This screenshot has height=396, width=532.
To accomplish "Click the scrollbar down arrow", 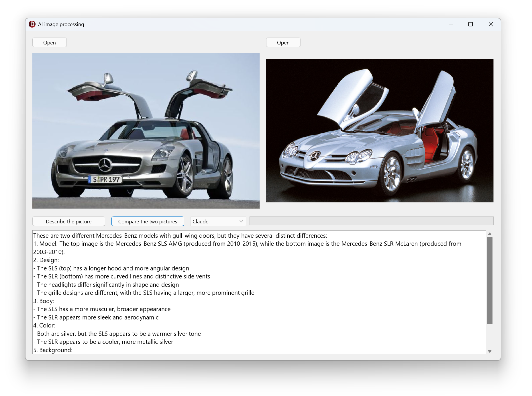I will [x=490, y=350].
